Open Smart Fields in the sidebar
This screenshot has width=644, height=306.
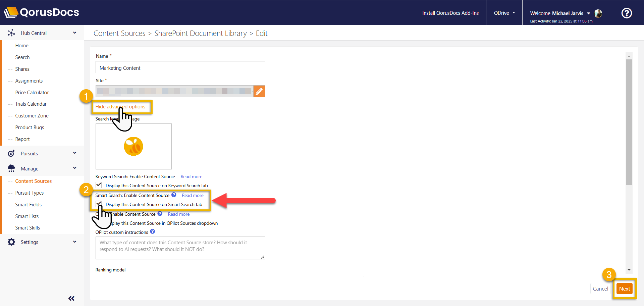pos(29,205)
